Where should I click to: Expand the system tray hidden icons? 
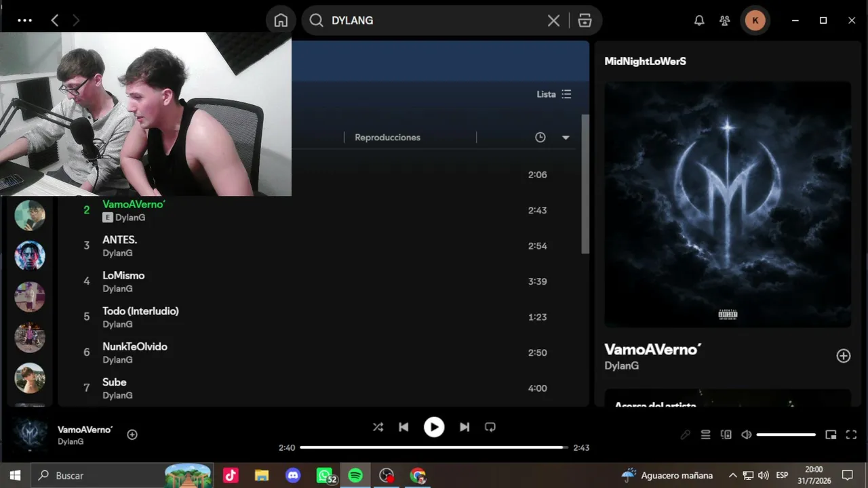pos(732,475)
